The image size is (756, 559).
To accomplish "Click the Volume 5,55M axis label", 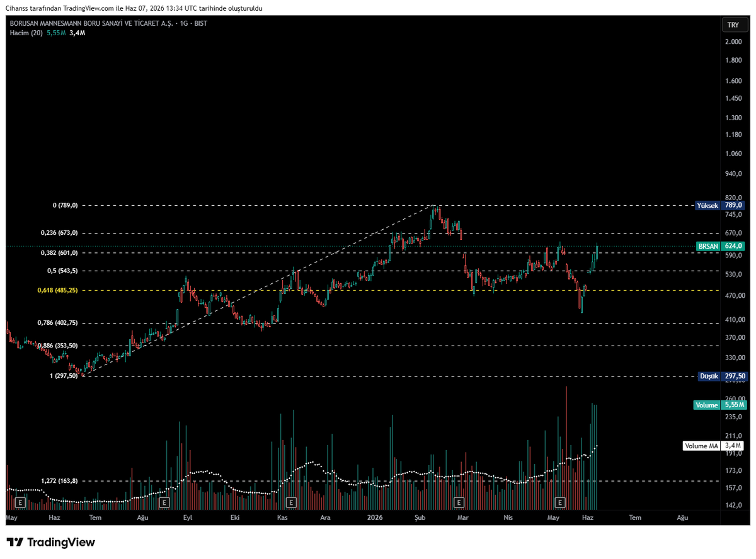I will point(719,405).
